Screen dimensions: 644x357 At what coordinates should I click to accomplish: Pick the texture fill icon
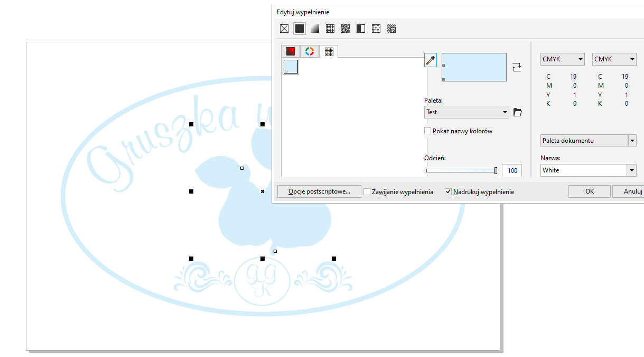pyautogui.click(x=376, y=29)
